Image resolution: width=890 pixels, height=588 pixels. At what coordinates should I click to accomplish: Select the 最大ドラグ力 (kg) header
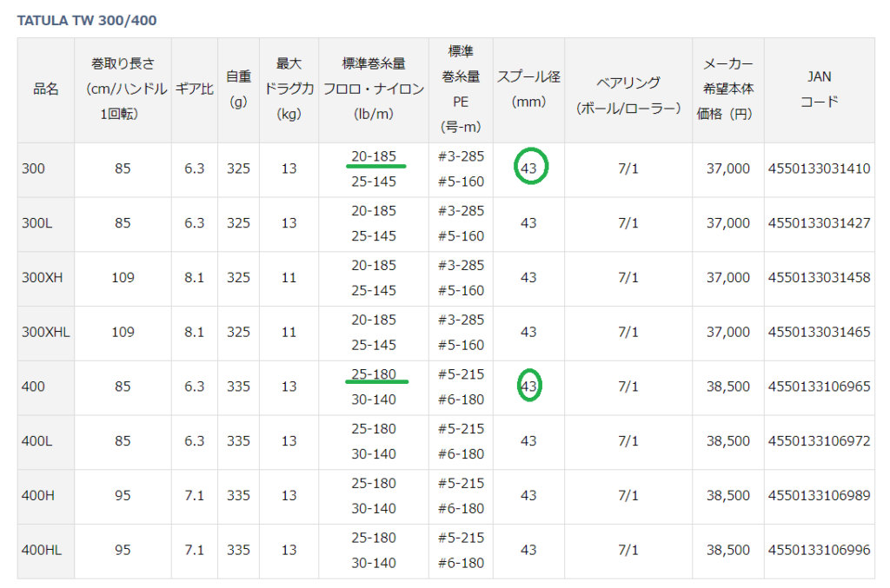pyautogui.click(x=289, y=89)
